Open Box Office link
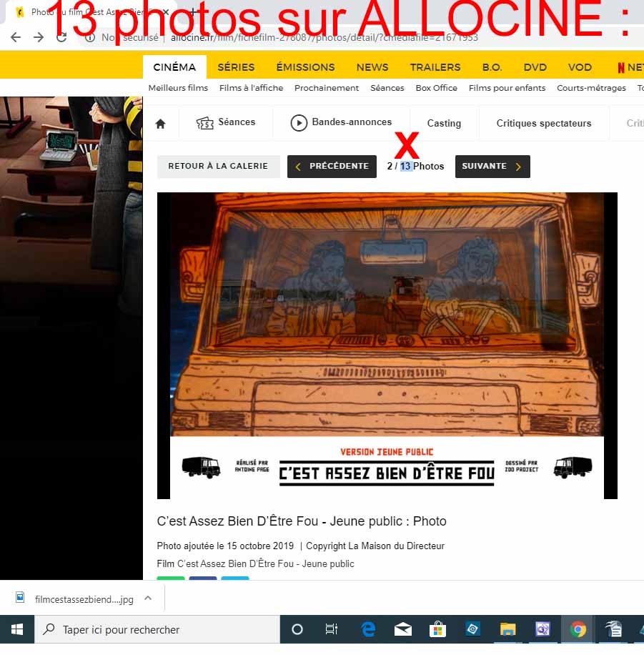The image size is (644, 655). [437, 88]
